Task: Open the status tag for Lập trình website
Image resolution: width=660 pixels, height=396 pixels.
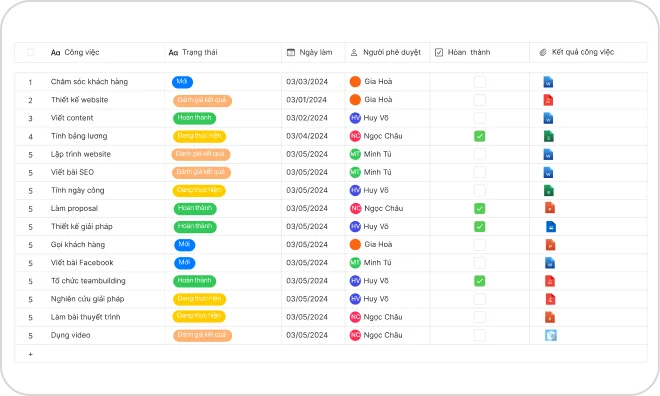Action: (201, 154)
